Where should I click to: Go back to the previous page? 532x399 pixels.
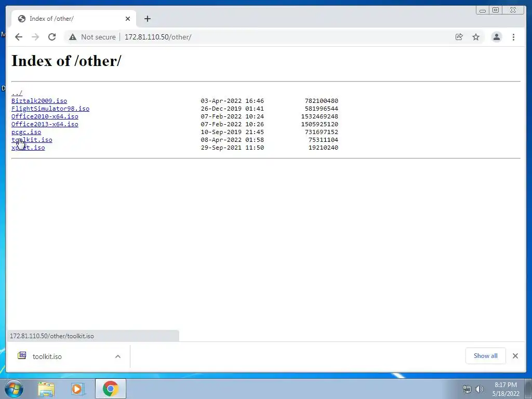[x=19, y=37]
